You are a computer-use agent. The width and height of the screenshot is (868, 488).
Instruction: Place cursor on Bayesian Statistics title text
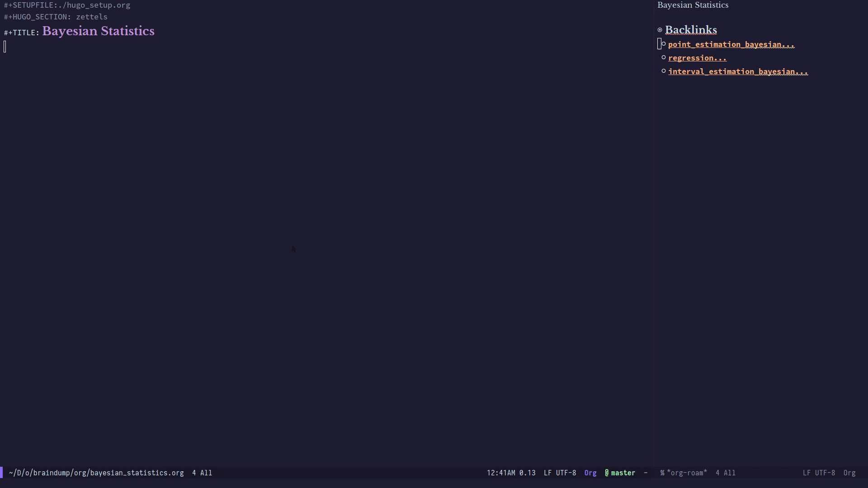tap(98, 31)
